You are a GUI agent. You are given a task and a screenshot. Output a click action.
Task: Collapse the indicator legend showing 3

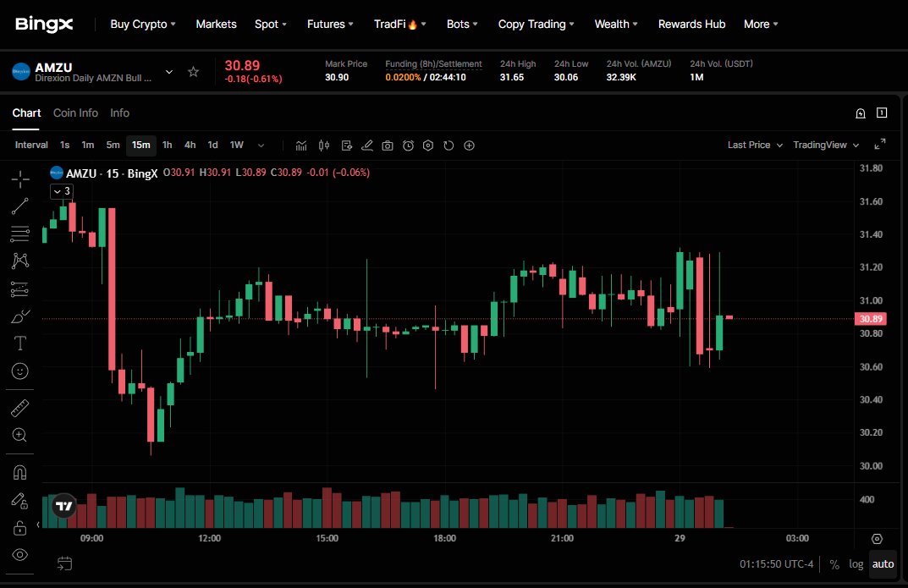[62, 191]
